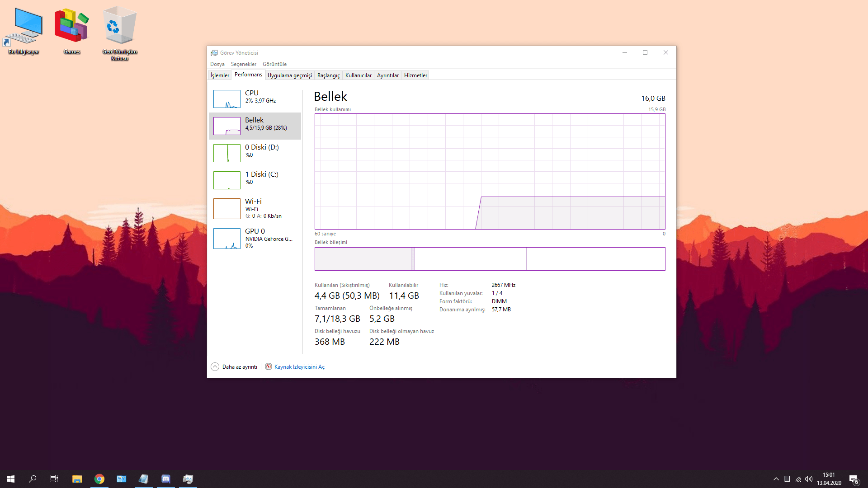The image size is (868, 488).
Task: Switch to the Uygulama geçmişi tab
Action: pyautogui.click(x=289, y=75)
